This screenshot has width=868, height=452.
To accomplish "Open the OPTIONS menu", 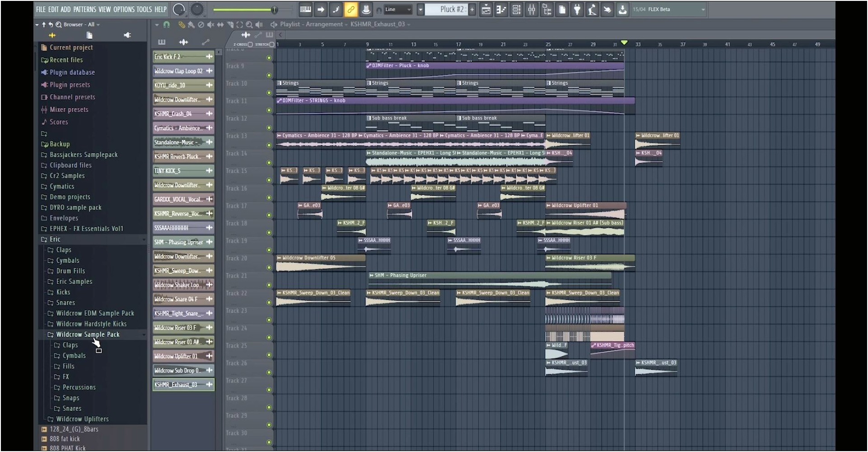I will click(x=124, y=9).
